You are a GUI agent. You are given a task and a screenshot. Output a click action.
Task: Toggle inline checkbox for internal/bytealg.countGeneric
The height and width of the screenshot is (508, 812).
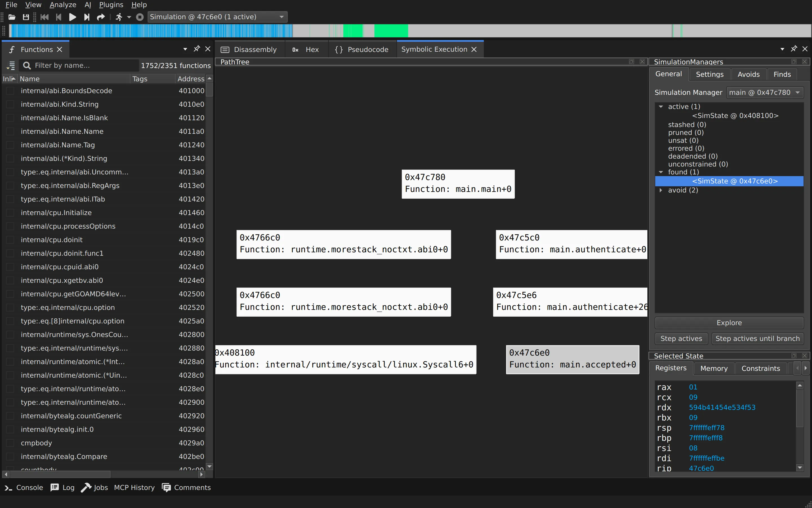pyautogui.click(x=10, y=416)
